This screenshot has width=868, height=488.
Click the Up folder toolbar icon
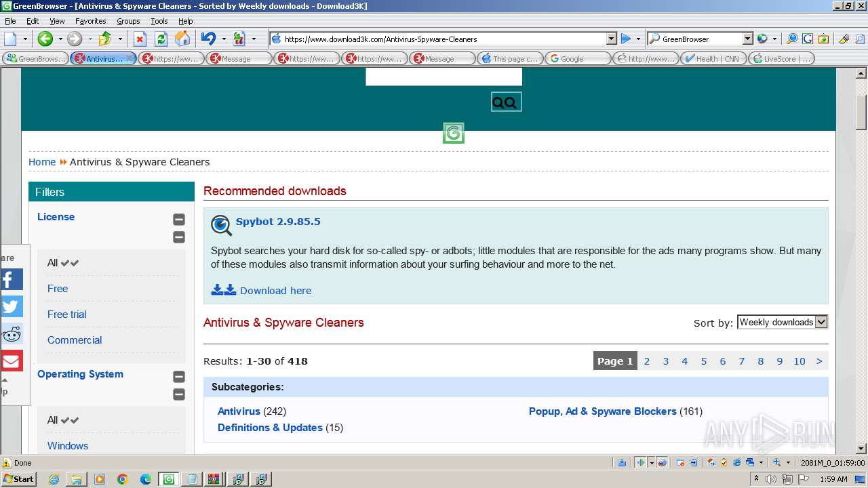tap(104, 39)
